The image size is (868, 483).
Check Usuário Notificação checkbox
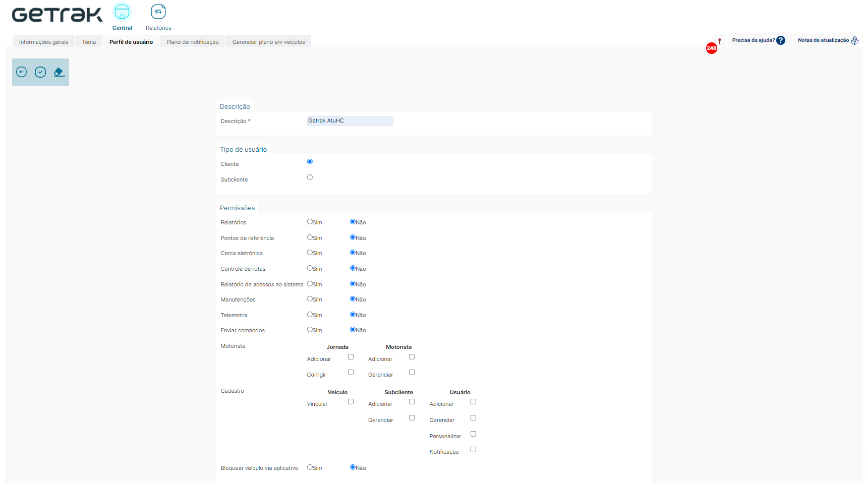[473, 450]
